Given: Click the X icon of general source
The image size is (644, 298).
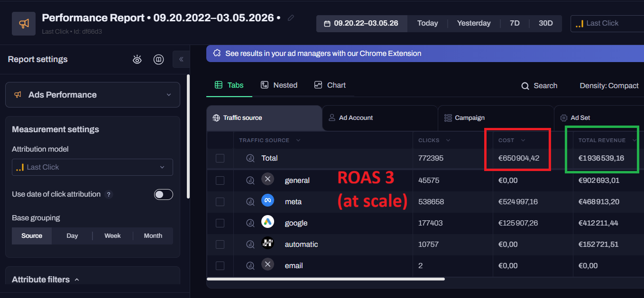Looking at the screenshot, I should coord(268,179).
